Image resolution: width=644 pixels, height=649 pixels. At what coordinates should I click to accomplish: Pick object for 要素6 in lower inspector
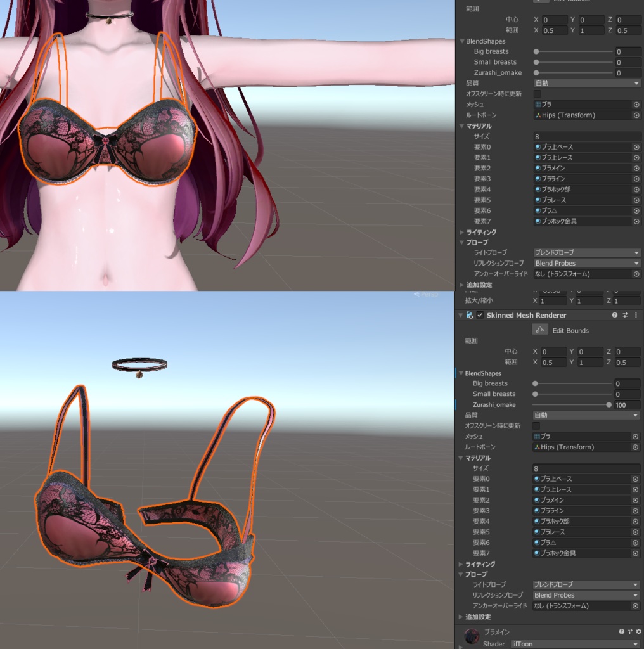coord(635,543)
